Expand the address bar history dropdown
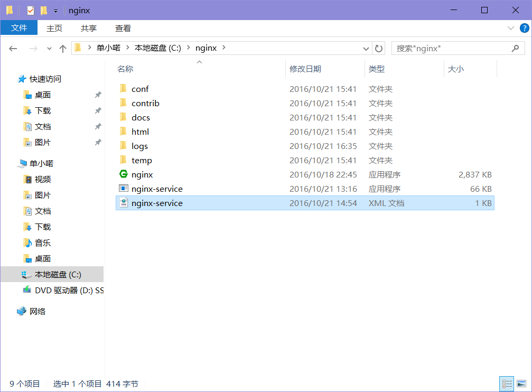 point(366,49)
